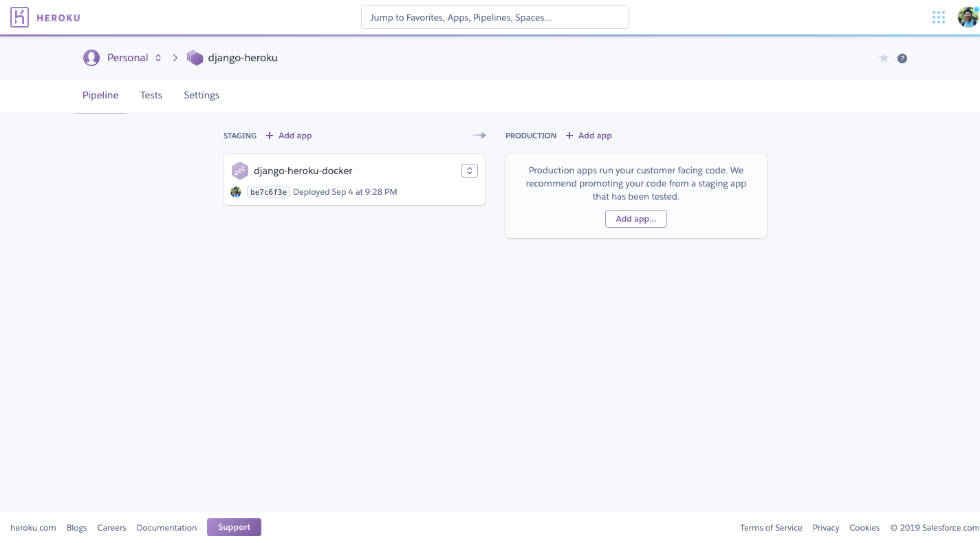Click the deployer avatar beside commit hash
This screenshot has width=980, height=543.
coord(236,192)
